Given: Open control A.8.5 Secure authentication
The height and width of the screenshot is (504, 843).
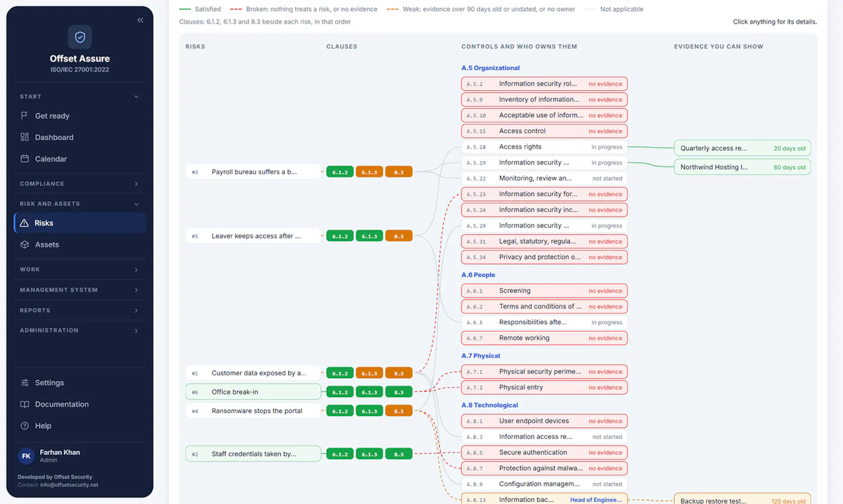Looking at the screenshot, I should (544, 452).
